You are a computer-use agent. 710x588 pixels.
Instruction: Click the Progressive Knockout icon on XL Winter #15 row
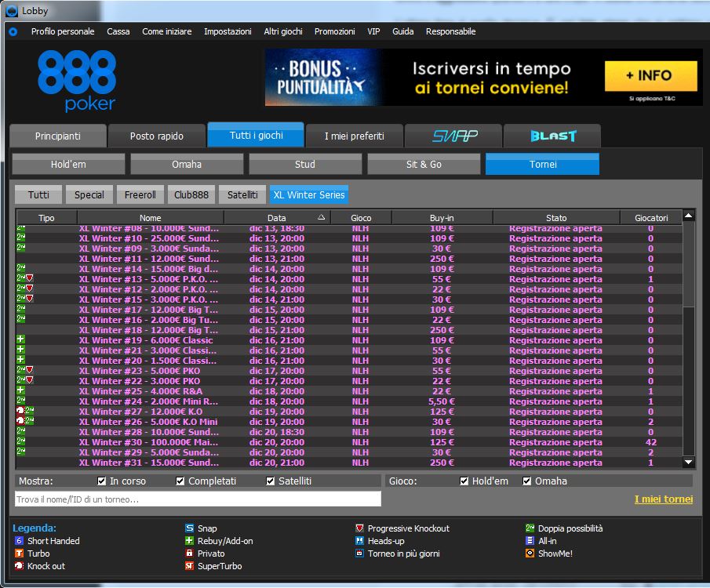pyautogui.click(x=30, y=298)
